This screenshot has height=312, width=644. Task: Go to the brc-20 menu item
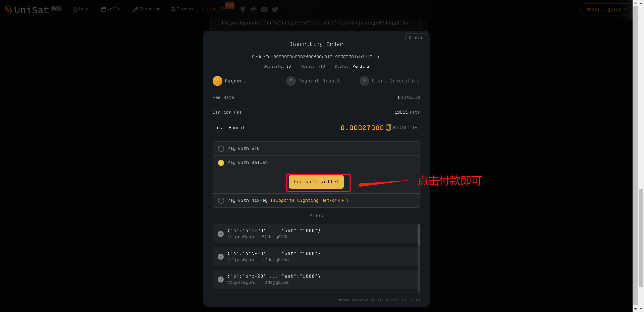click(214, 9)
